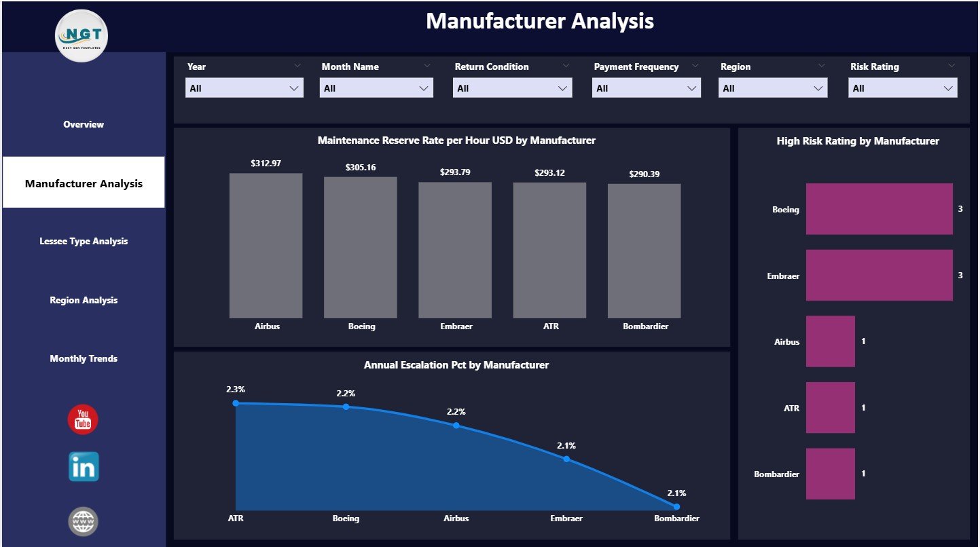Switch to Lessee Type Analysis

[83, 241]
